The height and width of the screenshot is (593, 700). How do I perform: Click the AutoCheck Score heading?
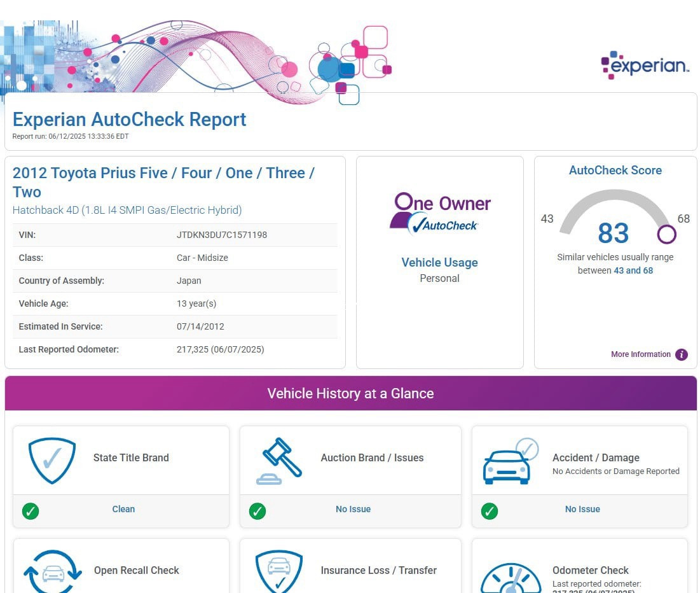(615, 171)
